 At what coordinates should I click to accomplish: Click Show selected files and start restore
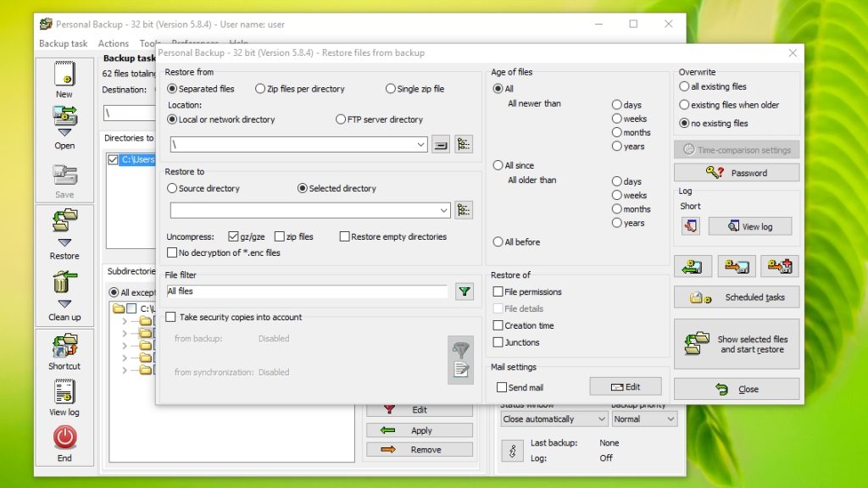736,343
